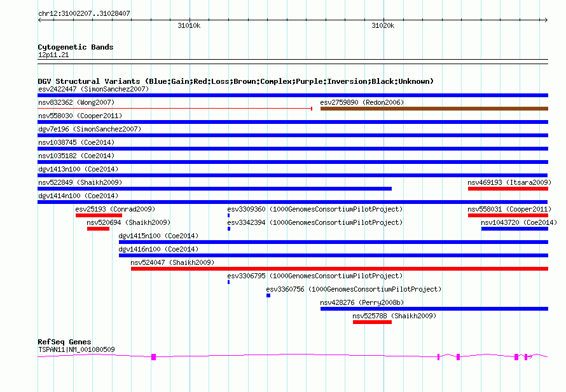Click the esv2759890 (Redon2006) text label
This screenshot has width=566, height=392.
click(x=362, y=102)
